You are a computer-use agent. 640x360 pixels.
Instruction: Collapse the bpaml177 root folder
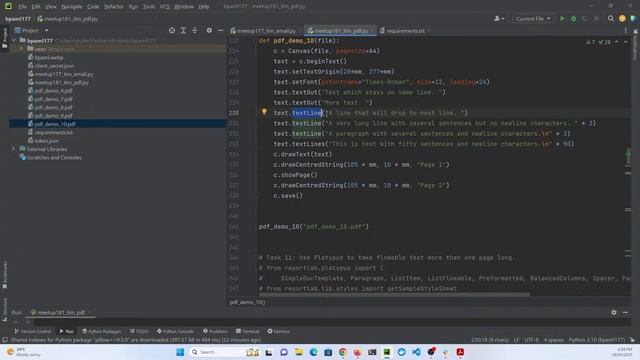point(14,41)
